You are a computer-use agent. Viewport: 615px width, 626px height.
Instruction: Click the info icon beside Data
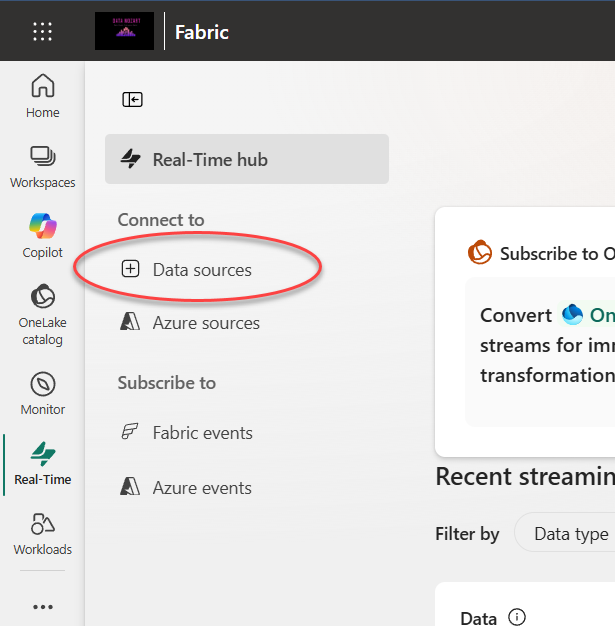[517, 618]
